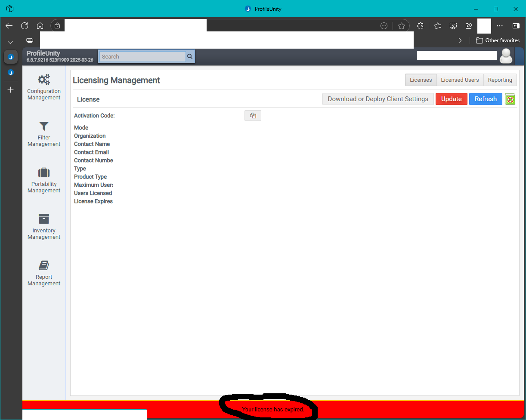526x420 pixels.
Task: Open Inventory Management box icon
Action: [44, 219]
